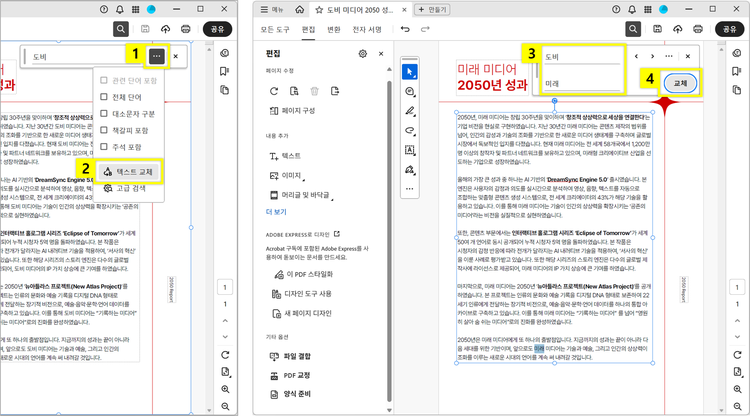Open the Adobe Express external link icon
Screen dimensions: 750x416
337,234
